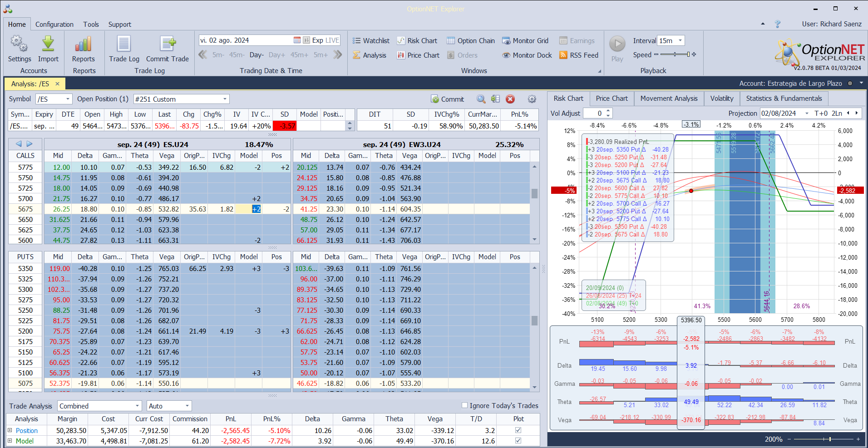Open the Watchlist window
This screenshot has height=448, width=868.
click(371, 40)
